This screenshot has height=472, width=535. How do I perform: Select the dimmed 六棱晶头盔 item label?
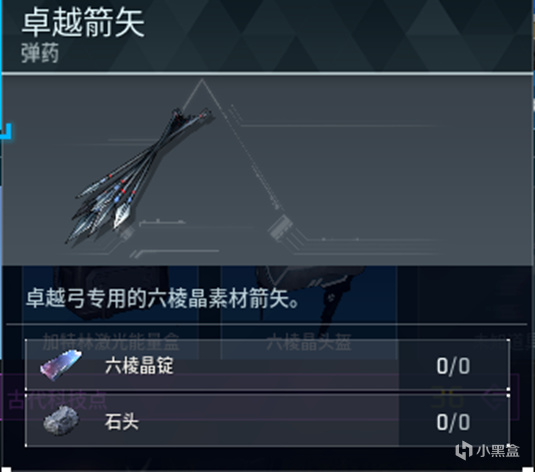[x=308, y=342]
